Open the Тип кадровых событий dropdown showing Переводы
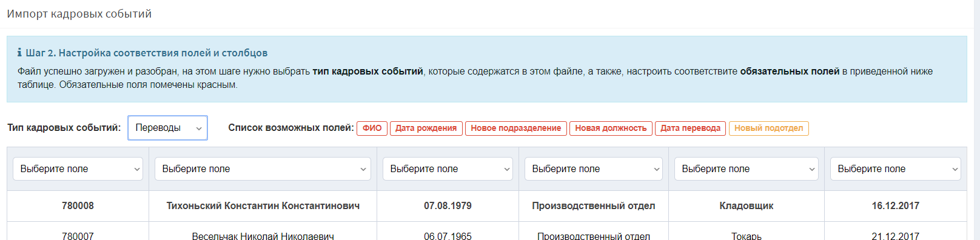Image resolution: width=980 pixels, height=240 pixels. pyautogui.click(x=167, y=128)
